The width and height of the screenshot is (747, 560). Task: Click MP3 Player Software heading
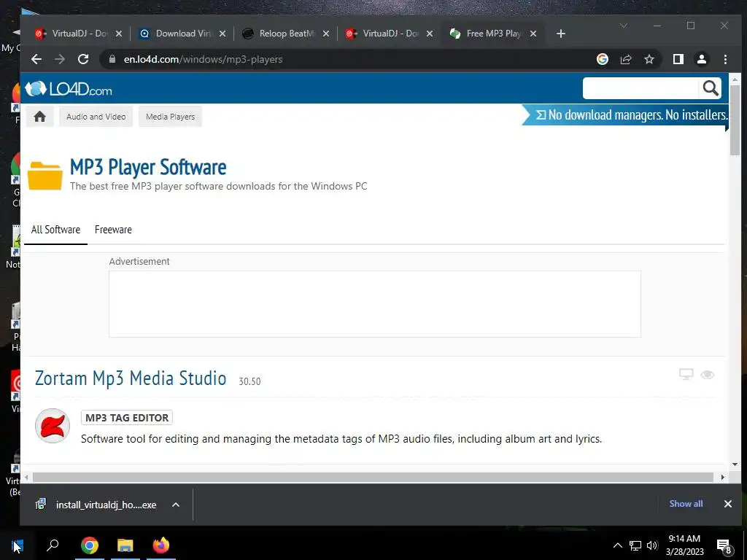(148, 167)
